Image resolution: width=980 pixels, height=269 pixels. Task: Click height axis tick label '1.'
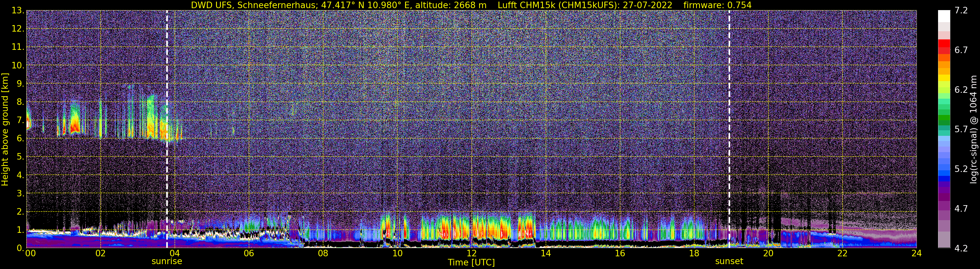pos(20,230)
